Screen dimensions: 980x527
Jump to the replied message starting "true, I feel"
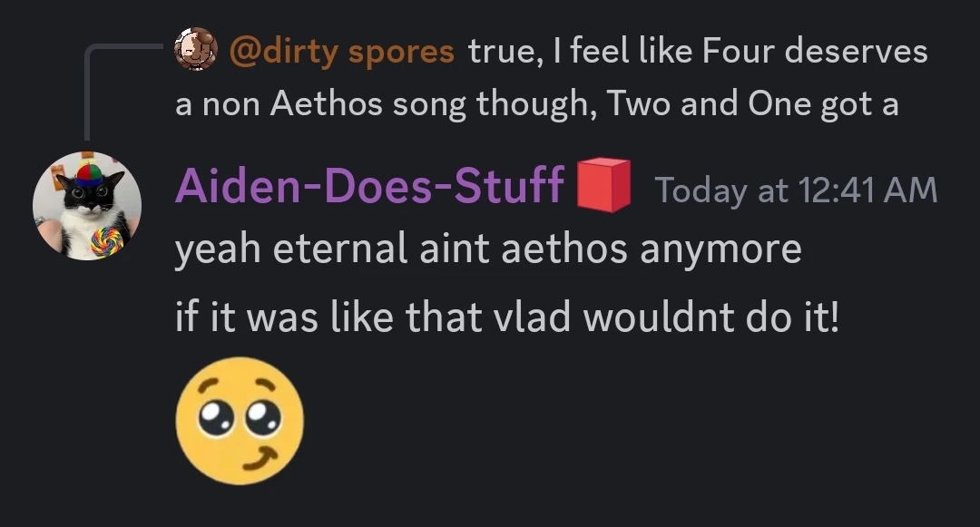click(x=697, y=51)
